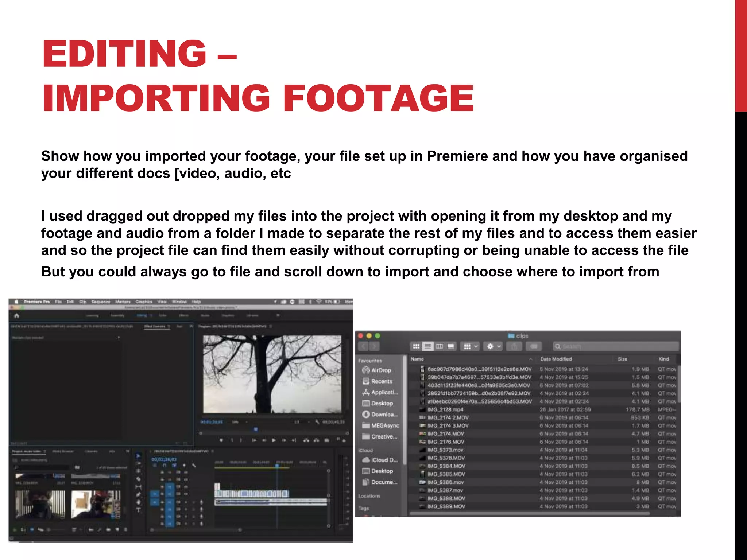Open the Effect Controls panel menu
The height and width of the screenshot is (560, 747).
[x=169, y=326]
